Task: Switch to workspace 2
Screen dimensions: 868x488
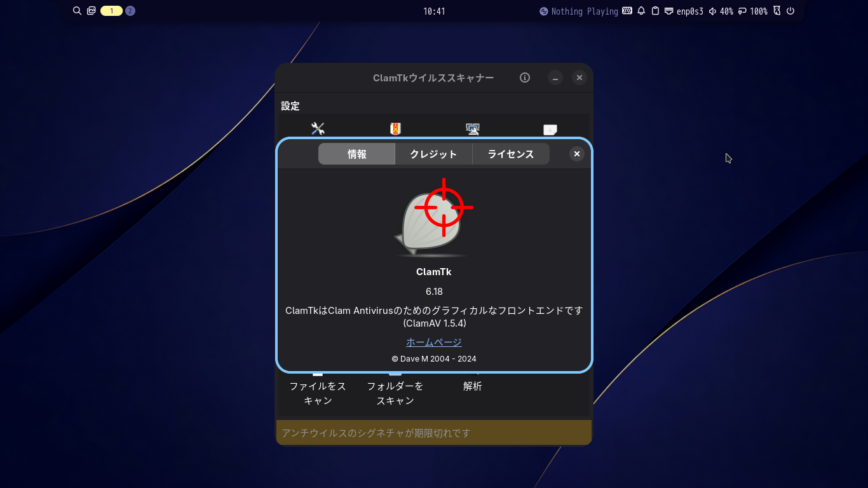Action: (x=130, y=11)
